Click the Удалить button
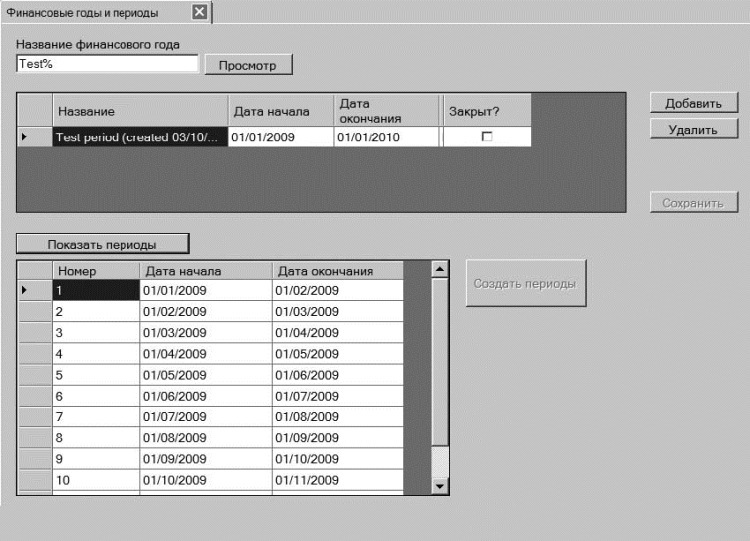This screenshot has height=541, width=750. tap(694, 129)
